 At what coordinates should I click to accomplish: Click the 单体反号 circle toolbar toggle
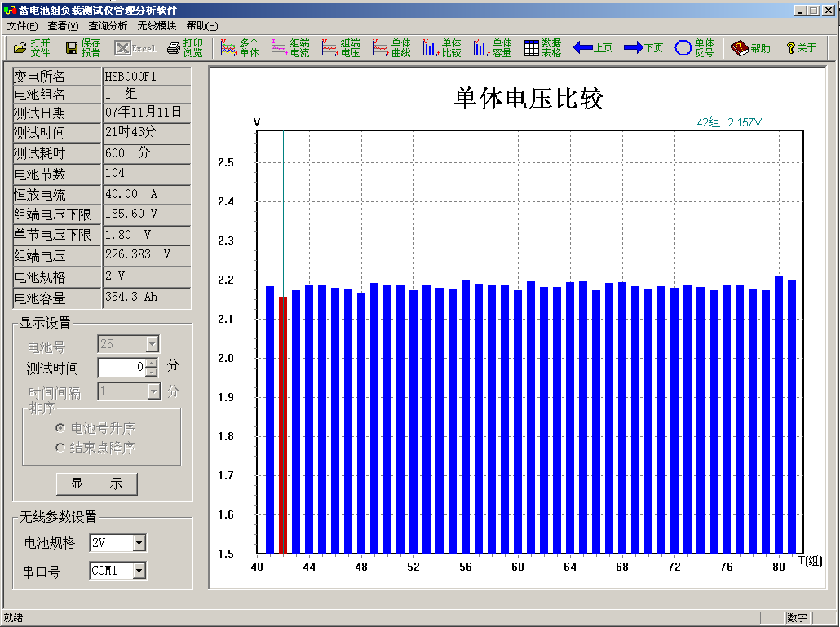point(694,48)
